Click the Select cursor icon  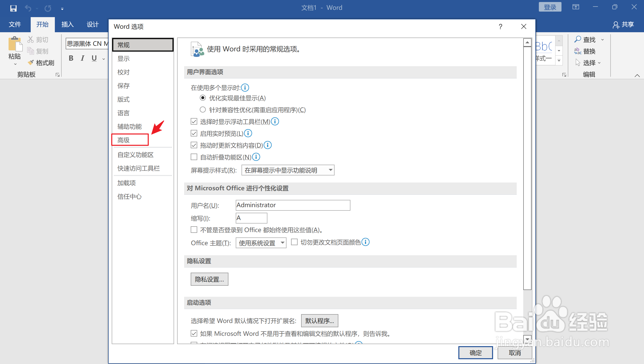pos(578,62)
